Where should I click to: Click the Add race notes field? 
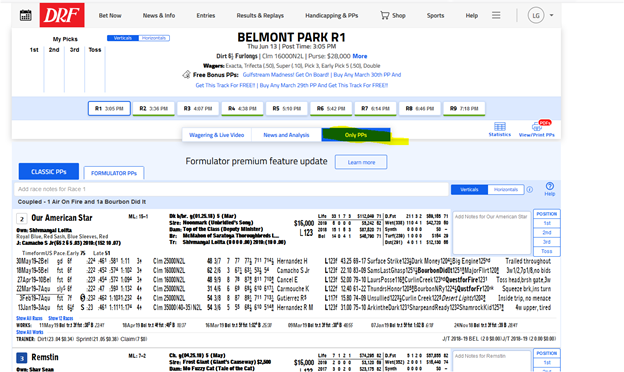pos(231,189)
